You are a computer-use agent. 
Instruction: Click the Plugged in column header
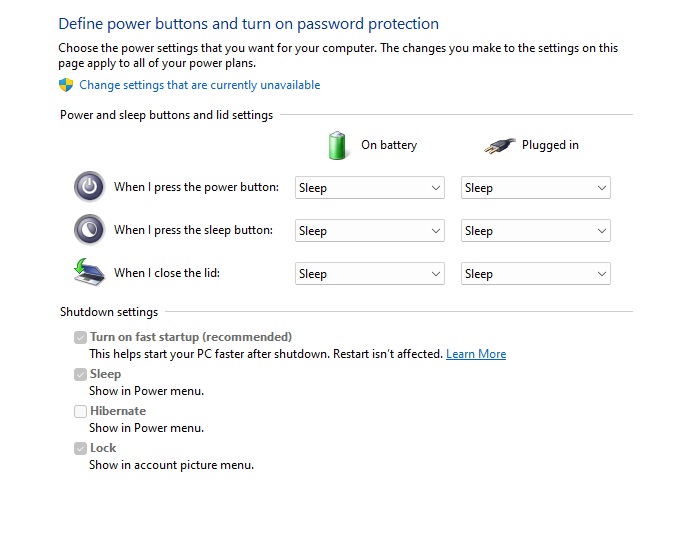point(550,145)
